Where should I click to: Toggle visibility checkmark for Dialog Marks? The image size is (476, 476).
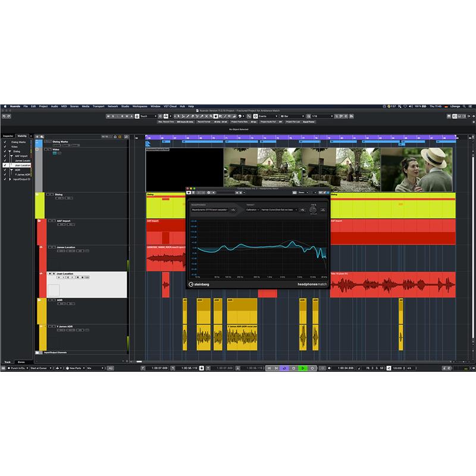(x=5, y=142)
